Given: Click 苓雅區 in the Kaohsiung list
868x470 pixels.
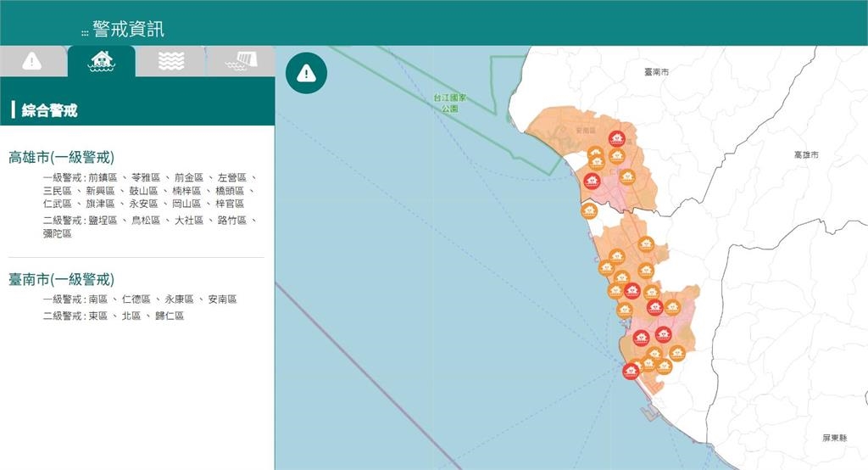Looking at the screenshot, I should [146, 177].
